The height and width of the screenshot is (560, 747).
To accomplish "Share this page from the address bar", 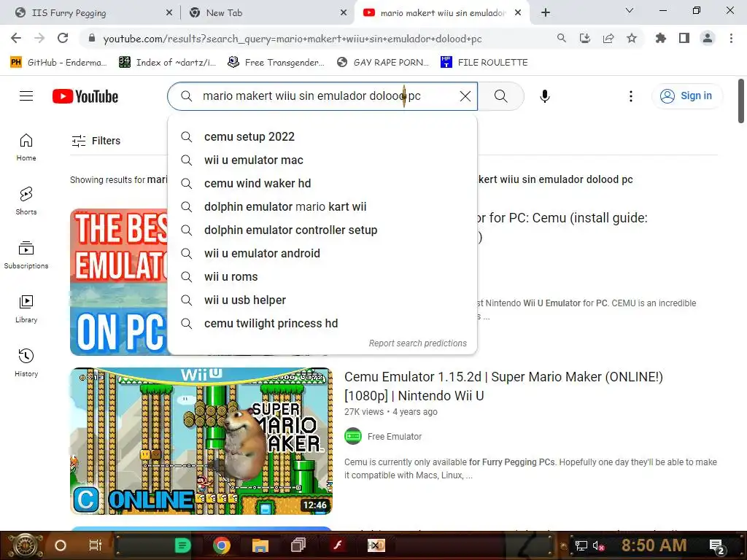I will coord(608,38).
